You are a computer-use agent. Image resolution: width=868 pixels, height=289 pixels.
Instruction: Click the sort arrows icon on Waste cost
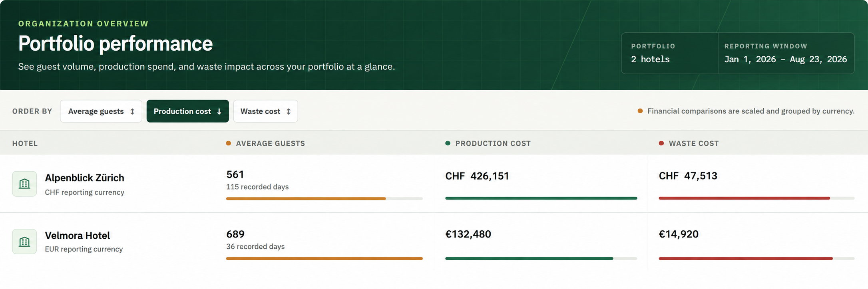coord(289,111)
